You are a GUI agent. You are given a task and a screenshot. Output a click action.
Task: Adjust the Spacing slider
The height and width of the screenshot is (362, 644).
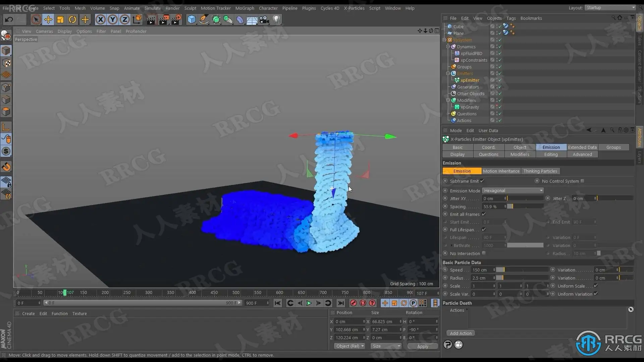coord(525,206)
